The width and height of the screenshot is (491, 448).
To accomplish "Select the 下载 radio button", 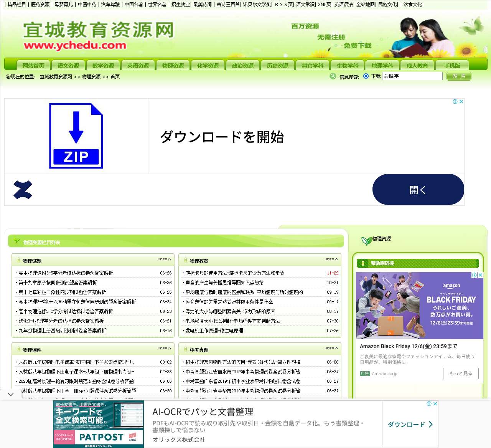I will [x=366, y=76].
